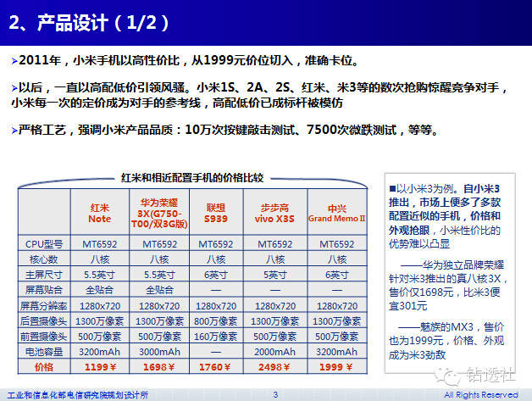Click the sidebar paragraph about "华为独立品牌荣耀"
This screenshot has height=401, width=532.
click(448, 286)
